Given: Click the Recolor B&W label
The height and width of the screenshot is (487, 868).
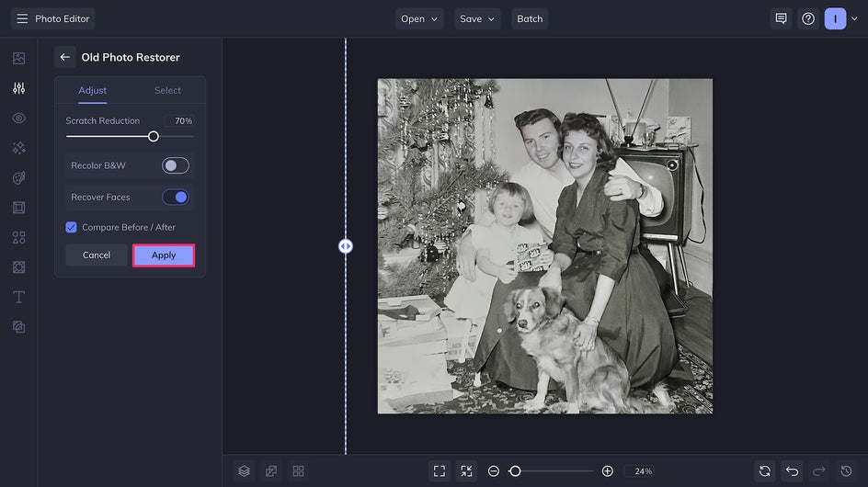Looking at the screenshot, I should coord(98,165).
